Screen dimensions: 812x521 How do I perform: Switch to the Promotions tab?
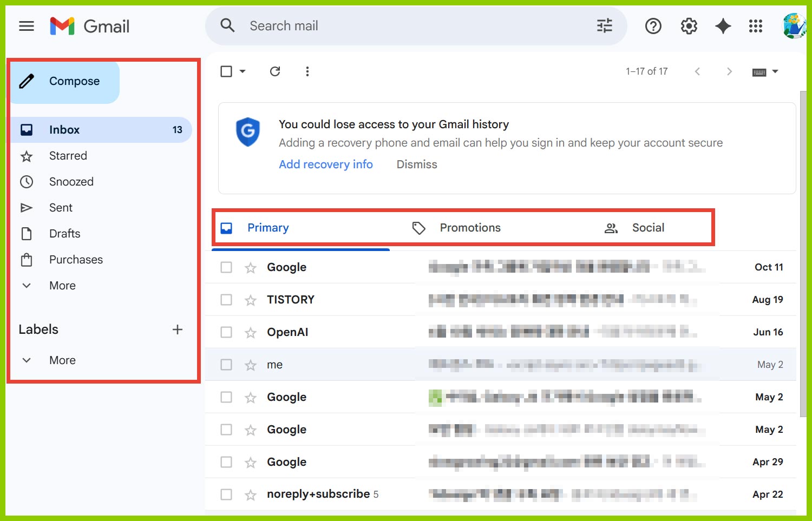[470, 228]
